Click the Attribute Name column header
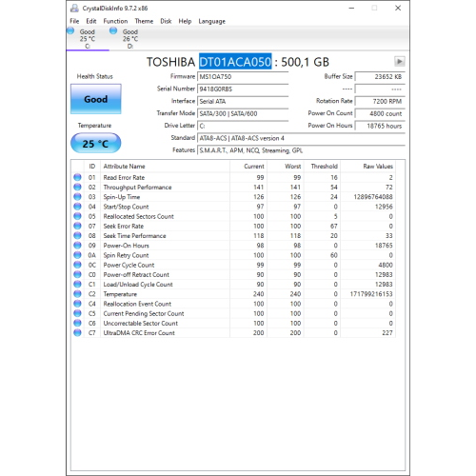The image size is (476, 476). [x=165, y=167]
